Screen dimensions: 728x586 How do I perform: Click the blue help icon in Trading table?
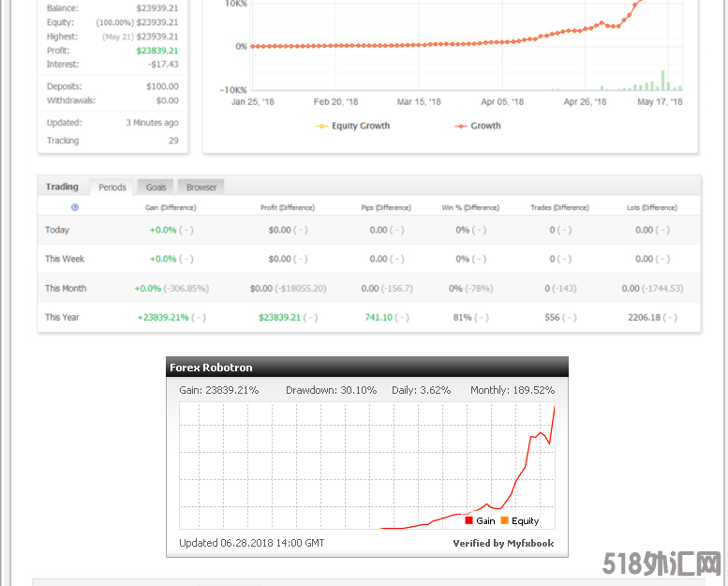pyautogui.click(x=75, y=207)
